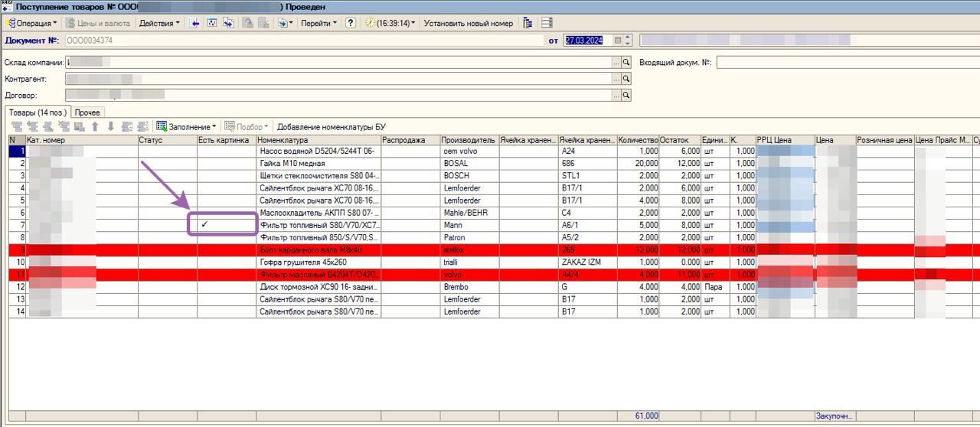The image size is (980, 427).
Task: Click manufacturer cell Mahle/BEHR
Action: coord(469,213)
